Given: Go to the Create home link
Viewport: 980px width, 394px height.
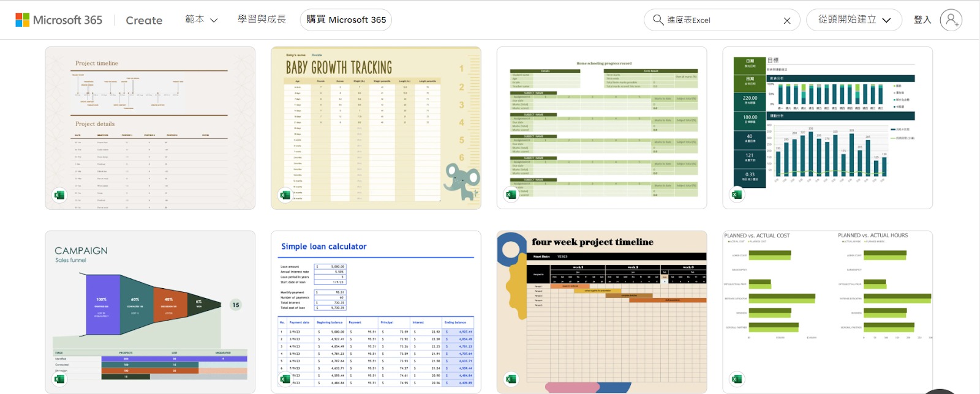Looking at the screenshot, I should pyautogui.click(x=144, y=20).
